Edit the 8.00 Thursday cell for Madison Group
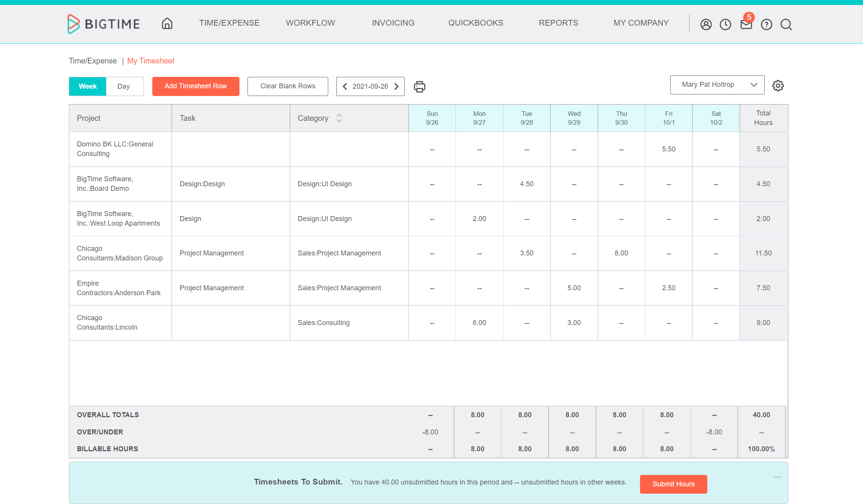Viewport: 863px width, 504px height. coord(621,253)
